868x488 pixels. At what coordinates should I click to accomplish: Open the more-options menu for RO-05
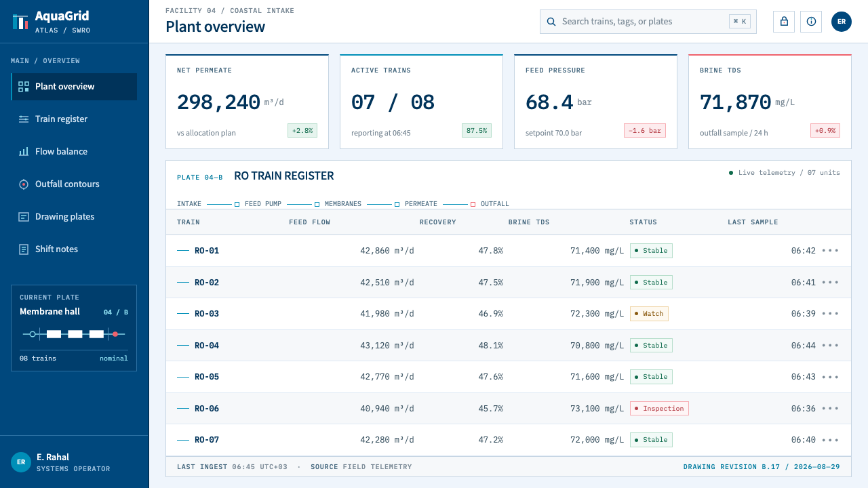pyautogui.click(x=830, y=377)
